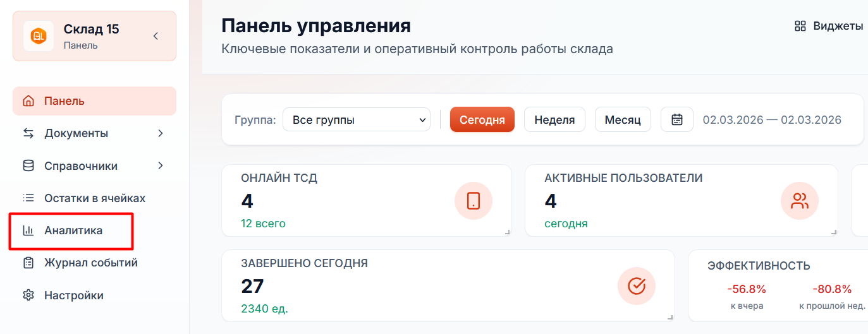Open Журнал событий page
The image size is (868, 334).
click(x=94, y=263)
